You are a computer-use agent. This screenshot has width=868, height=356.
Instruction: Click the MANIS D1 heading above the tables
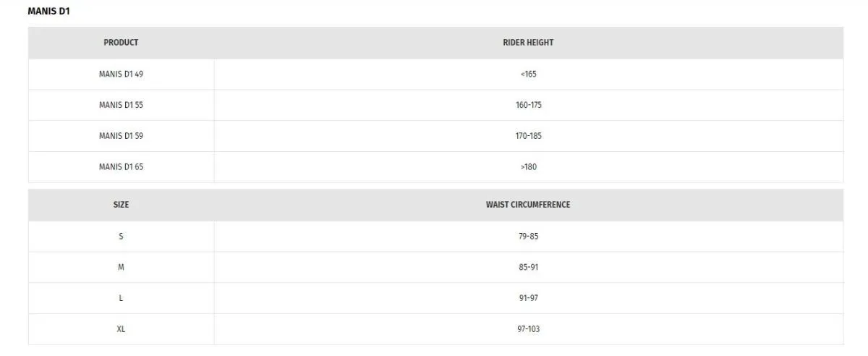(48, 12)
